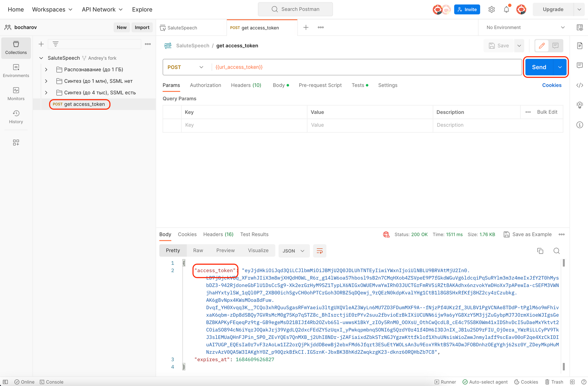Search within response body
This screenshot has width=588, height=386.
pos(557,251)
